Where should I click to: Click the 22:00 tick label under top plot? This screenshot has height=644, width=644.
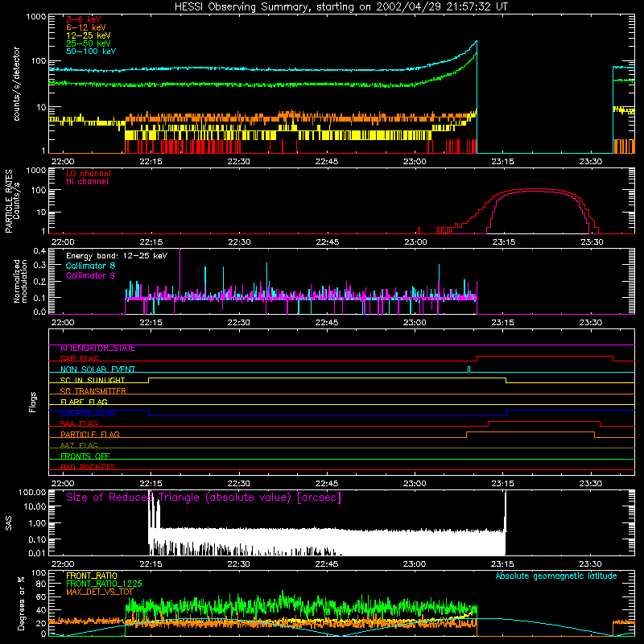point(63,162)
